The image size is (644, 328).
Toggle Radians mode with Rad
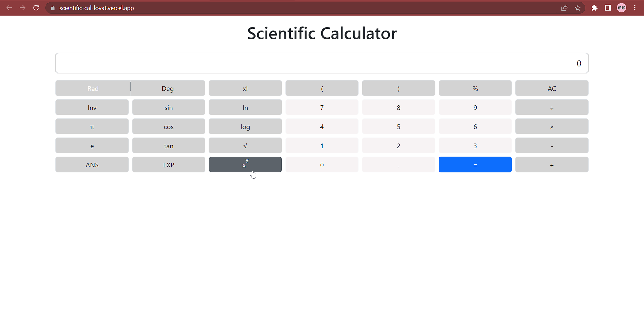(93, 88)
